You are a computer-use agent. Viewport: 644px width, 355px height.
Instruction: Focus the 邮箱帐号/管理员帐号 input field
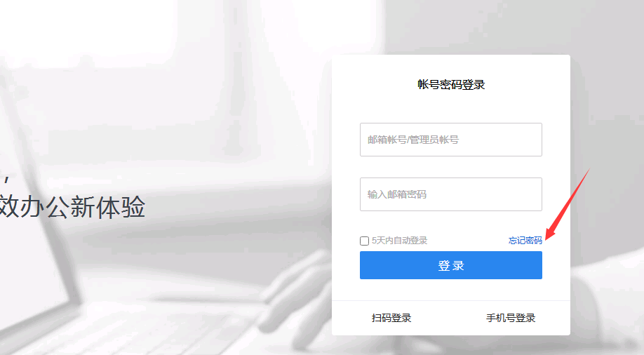click(451, 140)
